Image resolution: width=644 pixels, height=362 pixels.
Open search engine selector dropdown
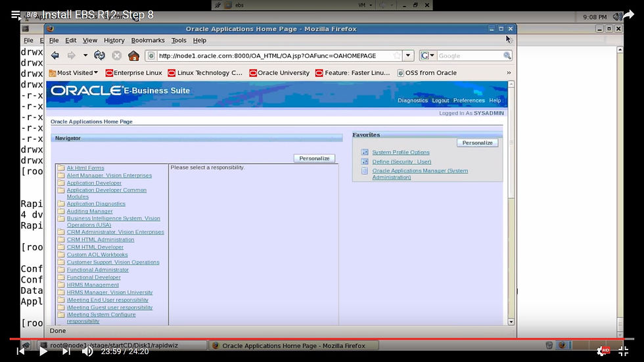tap(428, 55)
